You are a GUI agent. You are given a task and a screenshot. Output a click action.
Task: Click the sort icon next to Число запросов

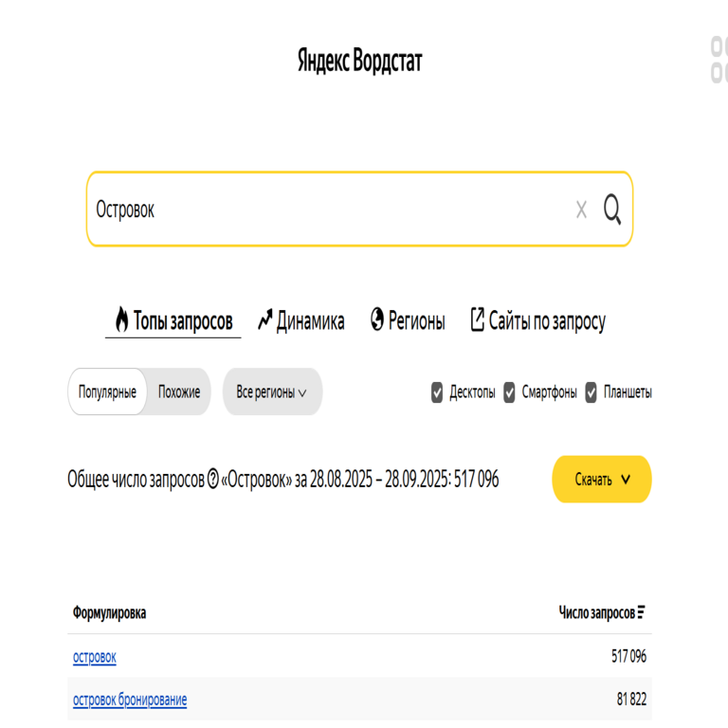coord(642,613)
